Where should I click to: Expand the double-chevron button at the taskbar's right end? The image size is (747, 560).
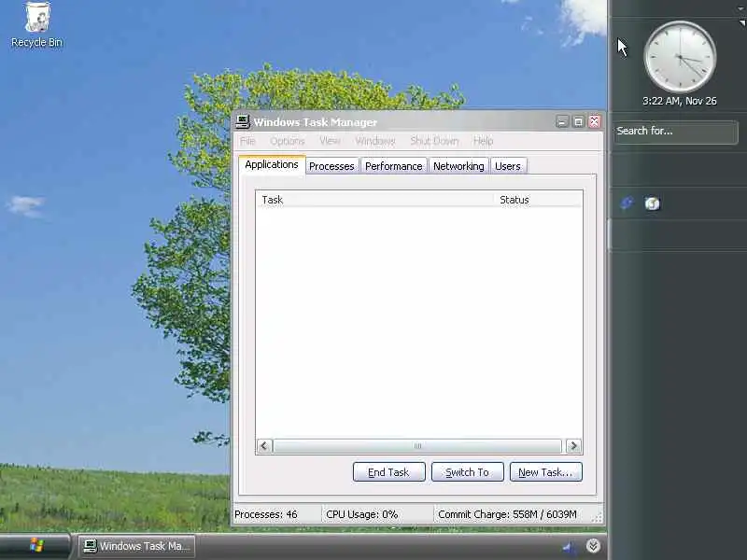tap(593, 546)
